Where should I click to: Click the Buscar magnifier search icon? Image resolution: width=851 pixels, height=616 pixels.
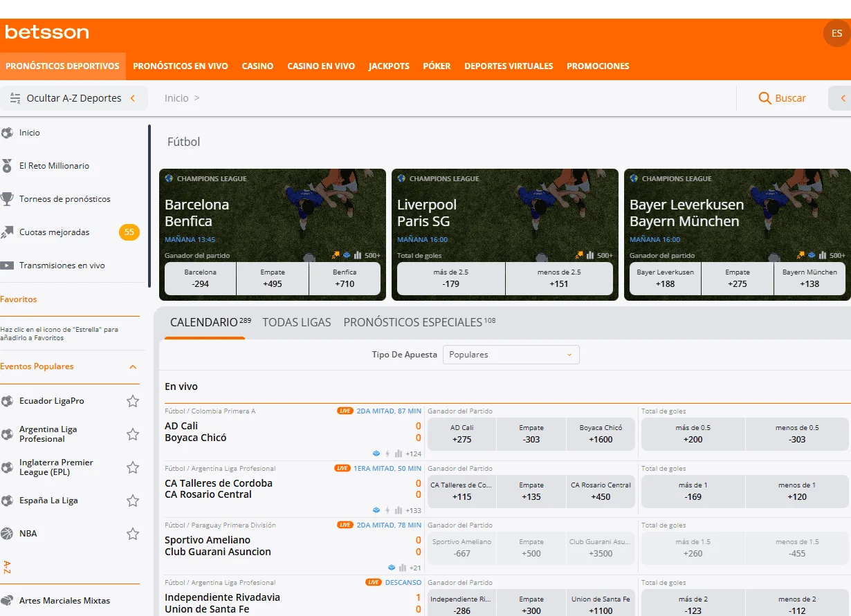click(765, 98)
